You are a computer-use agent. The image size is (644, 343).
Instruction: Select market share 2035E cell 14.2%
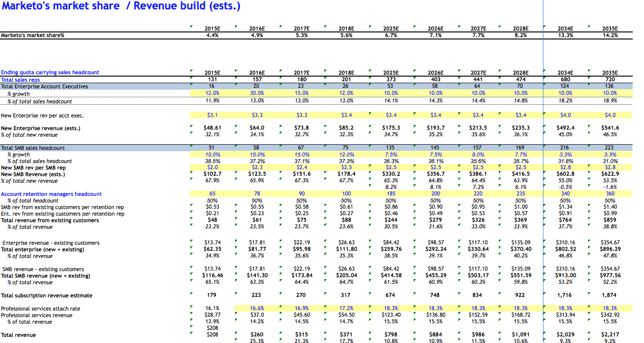coord(610,35)
